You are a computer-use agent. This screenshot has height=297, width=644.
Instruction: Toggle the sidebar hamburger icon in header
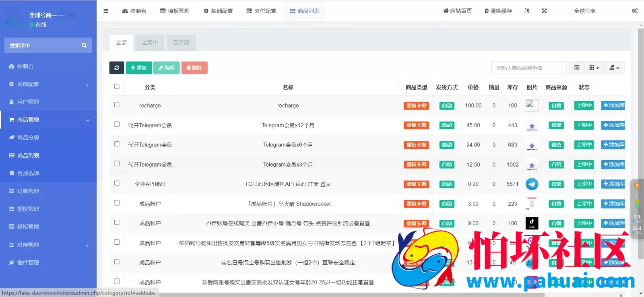(x=106, y=11)
